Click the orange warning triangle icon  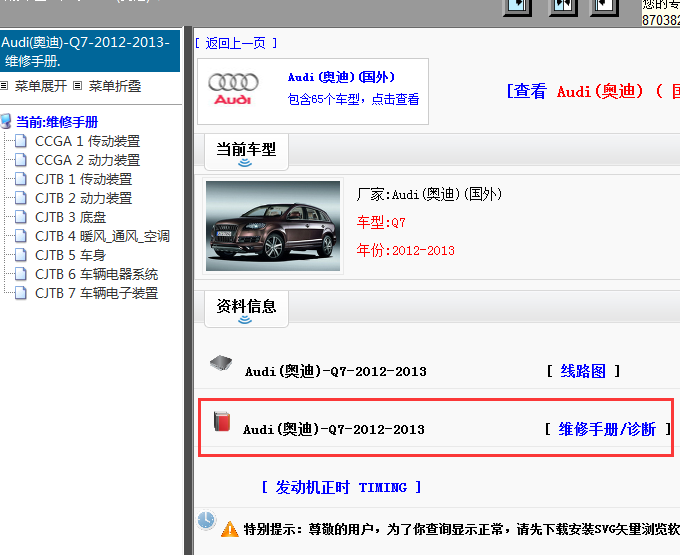[229, 529]
